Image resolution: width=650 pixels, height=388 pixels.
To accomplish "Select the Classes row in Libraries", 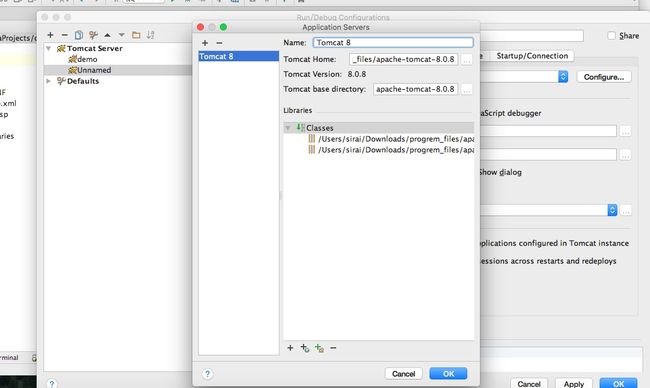I will pos(378,128).
